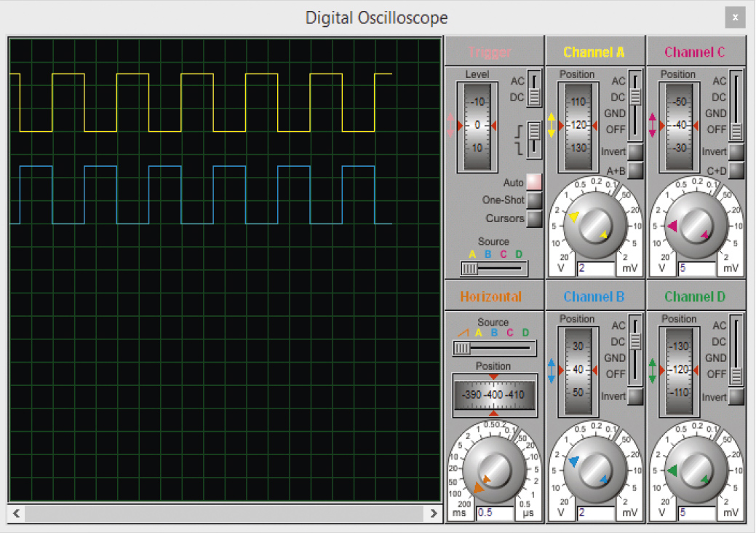Screen dimensions: 756x533
Task: Click the Channel D Position dial
Action: coord(680,371)
